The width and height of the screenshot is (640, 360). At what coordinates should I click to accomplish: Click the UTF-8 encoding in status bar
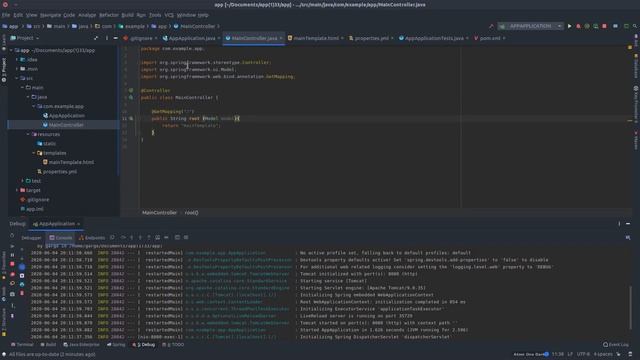(583, 354)
